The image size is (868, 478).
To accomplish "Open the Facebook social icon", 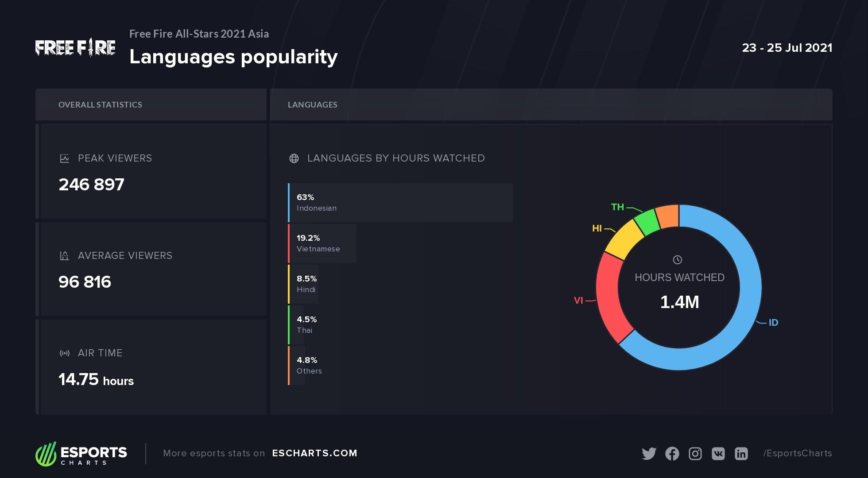I will (x=672, y=454).
